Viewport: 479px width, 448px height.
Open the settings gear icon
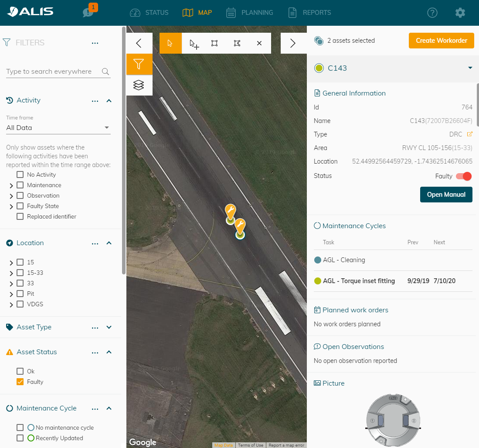pos(460,13)
